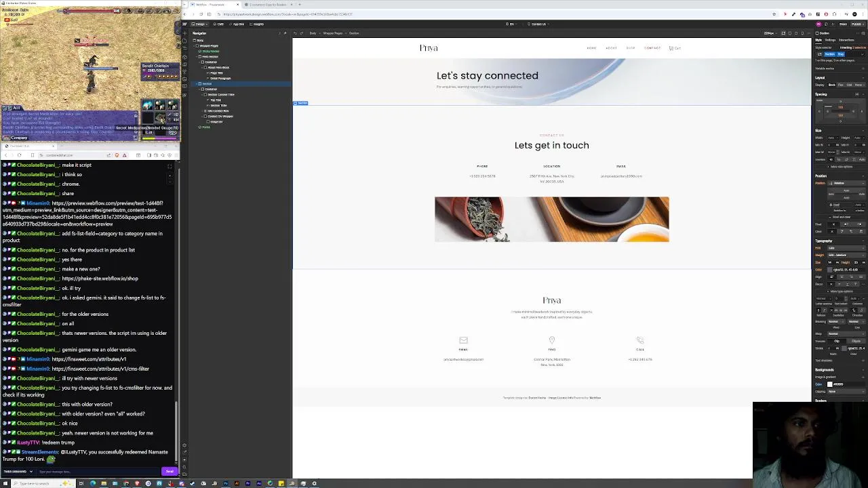This screenshot has height=488, width=868.
Task: Select the Footer component in Navigator
Action: point(205,127)
